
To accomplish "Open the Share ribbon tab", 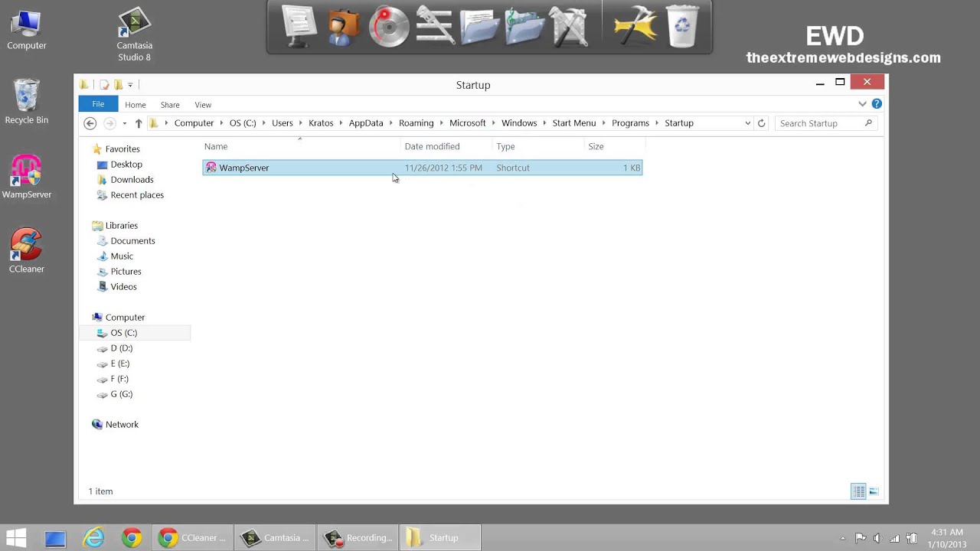I will tap(170, 105).
